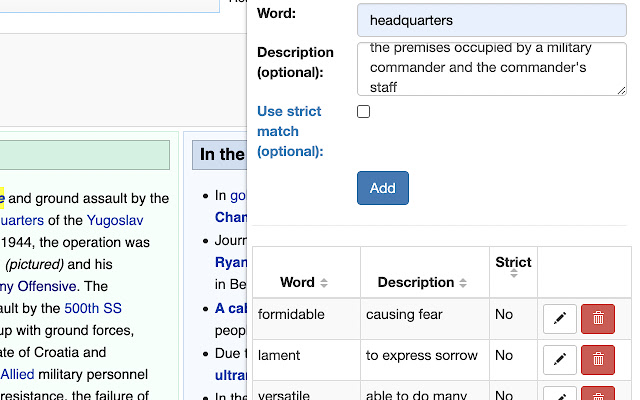This screenshot has height=400, width=640.
Task: Select the 'formidable' word cell
Action: [x=307, y=319]
